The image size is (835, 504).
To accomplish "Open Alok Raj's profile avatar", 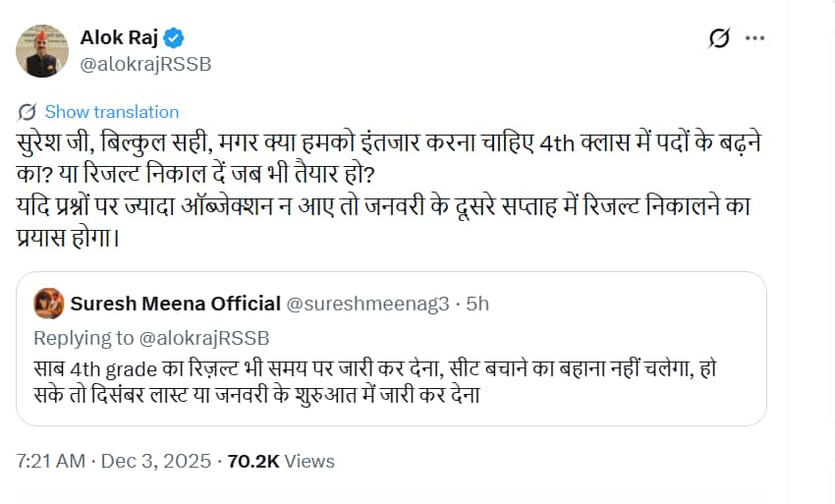I will pos(42,51).
